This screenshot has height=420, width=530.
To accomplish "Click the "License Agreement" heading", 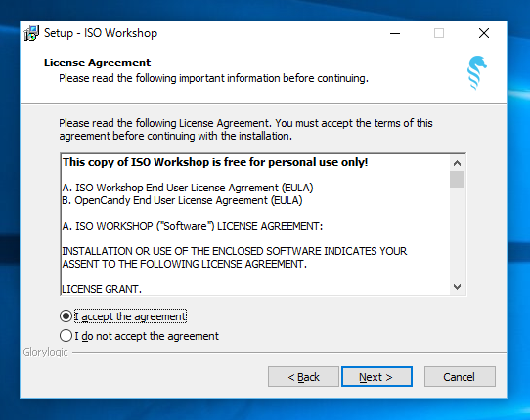I will click(98, 63).
